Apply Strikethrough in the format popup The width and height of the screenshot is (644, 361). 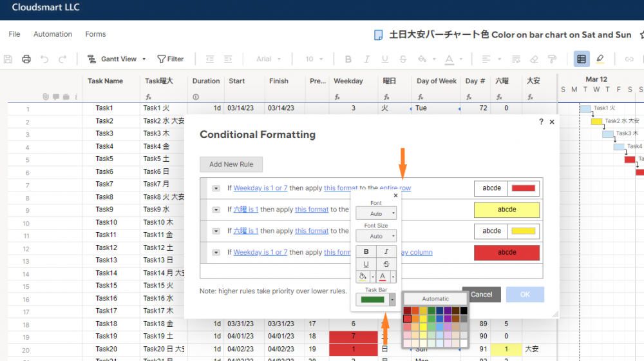[x=386, y=264]
